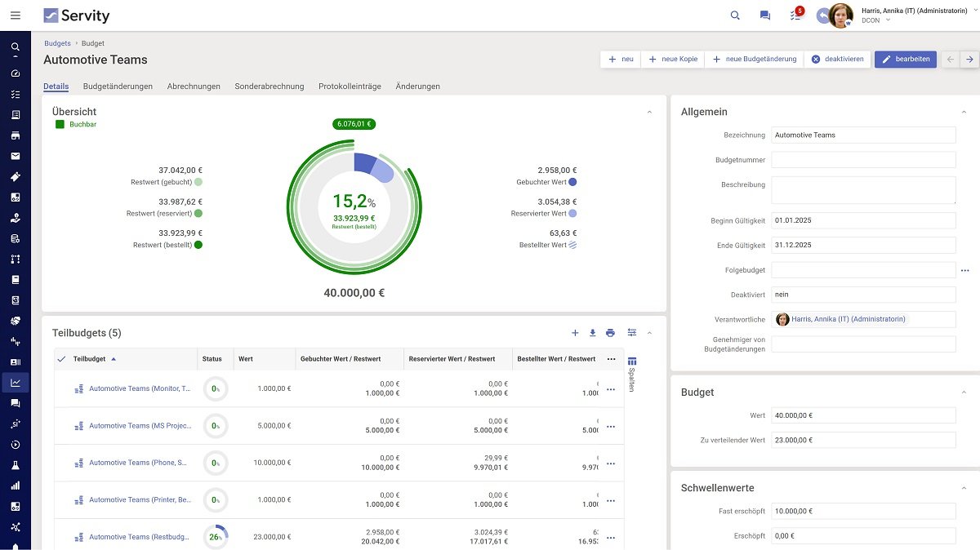980x550 pixels.
Task: Open the Teilbudgets filter settings icon
Action: coord(631,333)
